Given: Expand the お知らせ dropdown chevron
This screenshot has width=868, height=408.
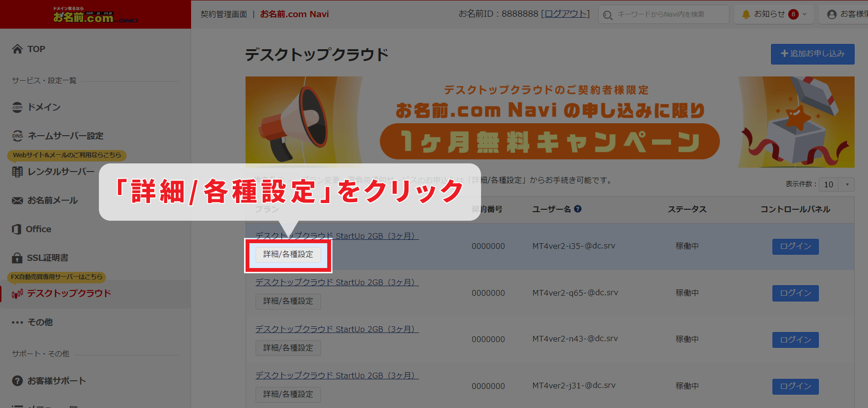Looking at the screenshot, I should (804, 14).
